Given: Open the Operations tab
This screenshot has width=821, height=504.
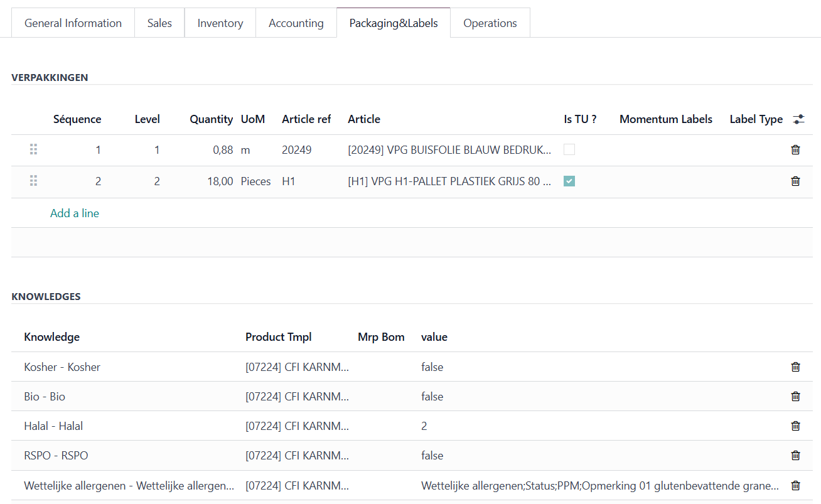Looking at the screenshot, I should click(490, 23).
